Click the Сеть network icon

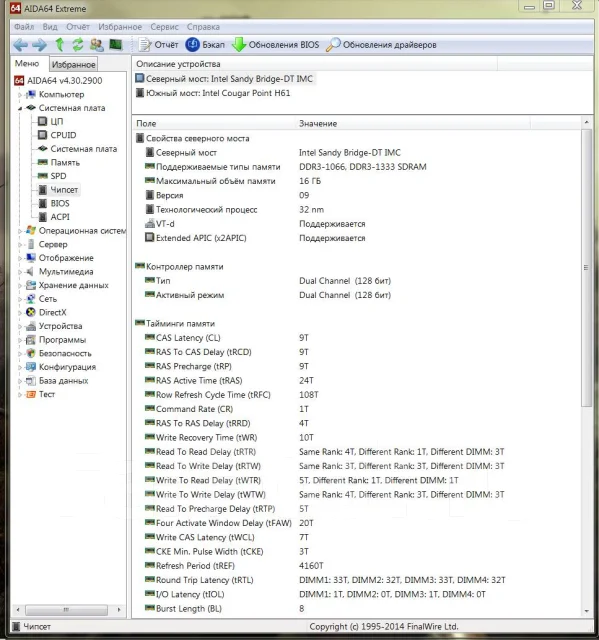click(x=31, y=299)
